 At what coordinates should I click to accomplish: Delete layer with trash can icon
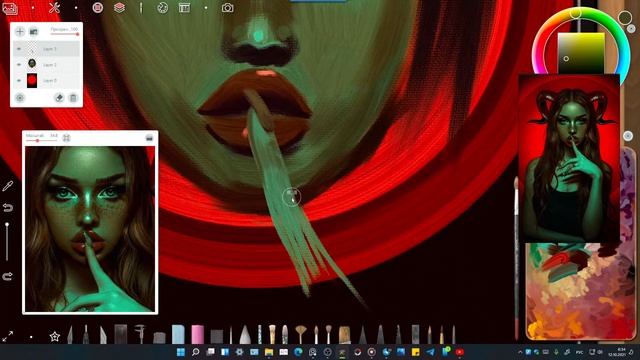73,98
